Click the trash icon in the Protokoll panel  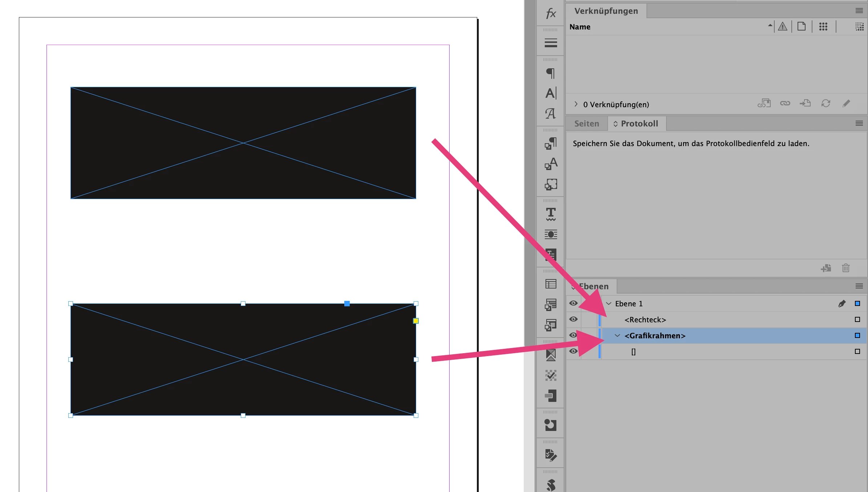click(x=845, y=268)
